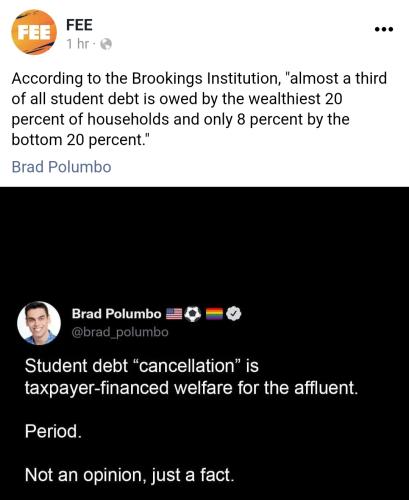Open the Brad Polumbo tagged link
The width and height of the screenshot is (409, 500).
[x=61, y=167]
